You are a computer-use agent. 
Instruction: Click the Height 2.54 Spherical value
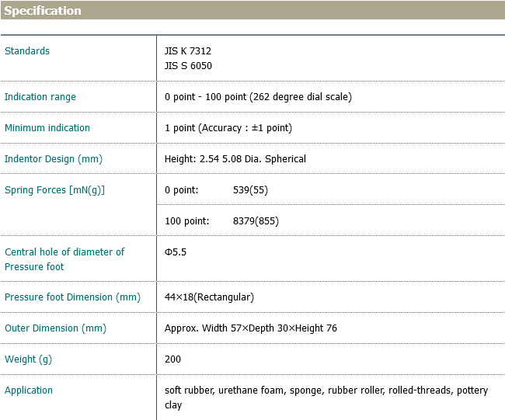[x=235, y=159]
